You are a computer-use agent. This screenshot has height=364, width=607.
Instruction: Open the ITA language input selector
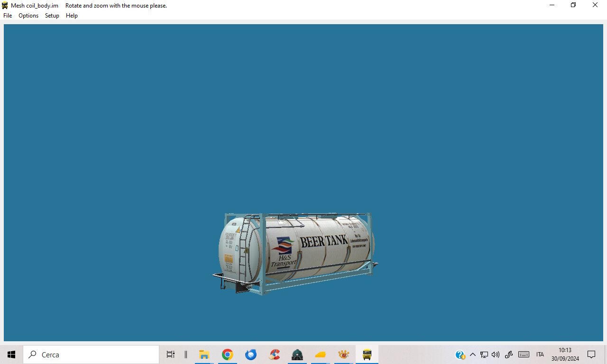tap(540, 355)
